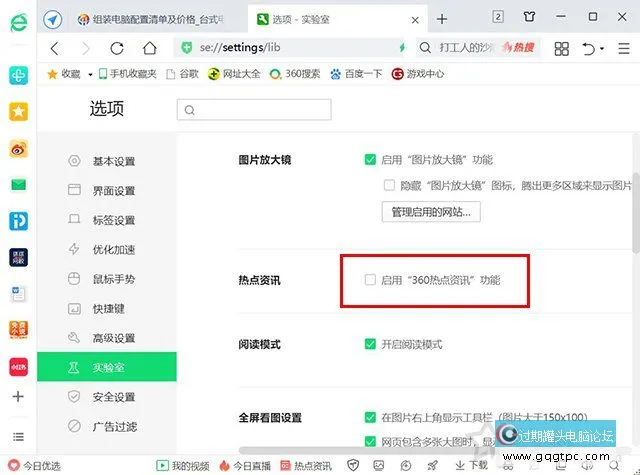Open the extensions grid icon
The width and height of the screenshot is (640, 475).
point(562,49)
